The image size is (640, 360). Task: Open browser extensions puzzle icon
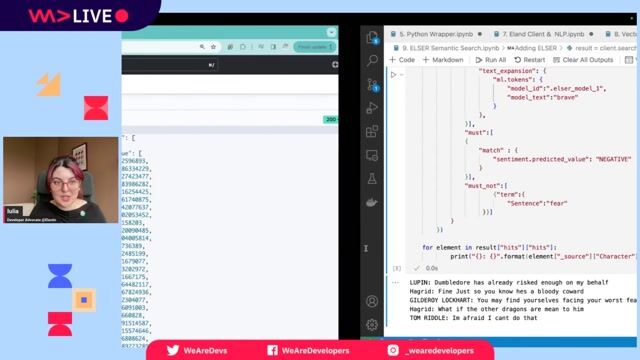[242, 47]
